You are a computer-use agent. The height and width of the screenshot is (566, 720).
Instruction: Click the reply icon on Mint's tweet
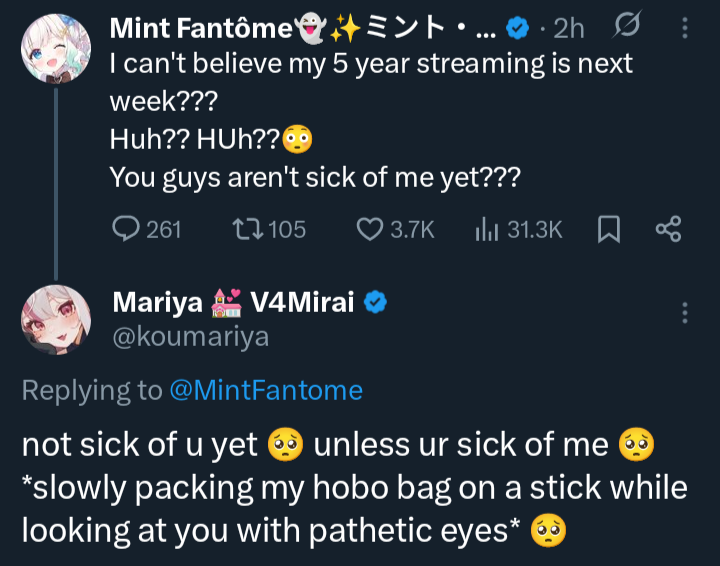pyautogui.click(x=125, y=230)
